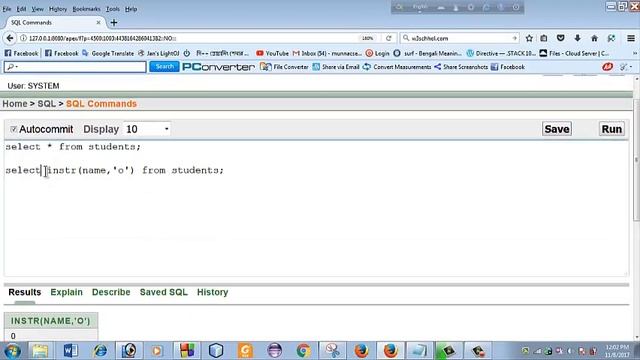Open the bookmarks library clipboard icon

544,38
